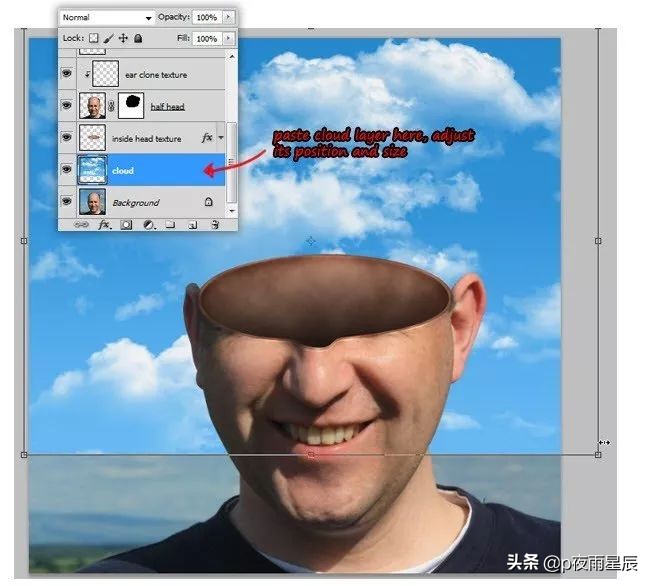Toggle lock transparent pixels
Viewport: 652px width, 586px height.
pos(94,38)
